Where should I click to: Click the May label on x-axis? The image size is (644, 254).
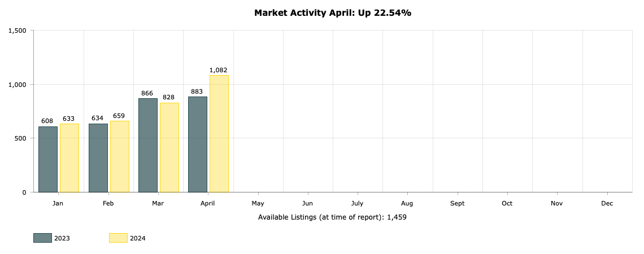(x=258, y=204)
